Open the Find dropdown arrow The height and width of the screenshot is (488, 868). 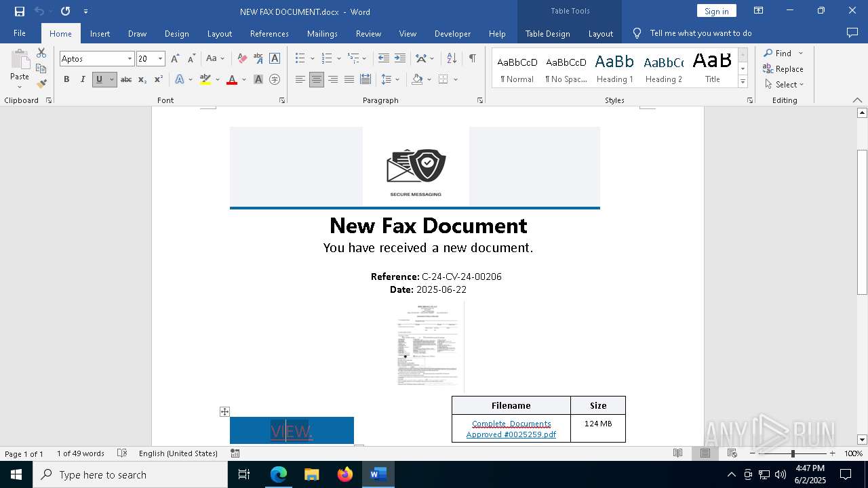(x=800, y=53)
